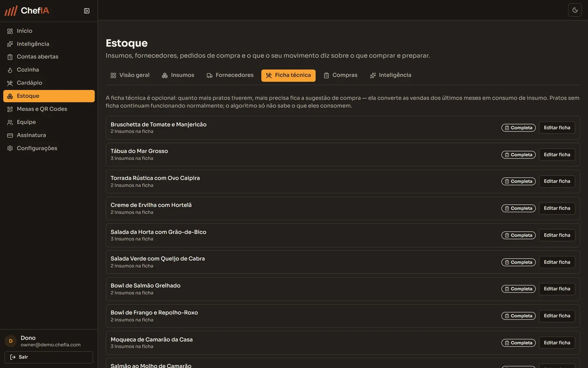The width and height of the screenshot is (588, 368).
Task: Click owner@demo.chefia.com email text
Action: [51, 345]
